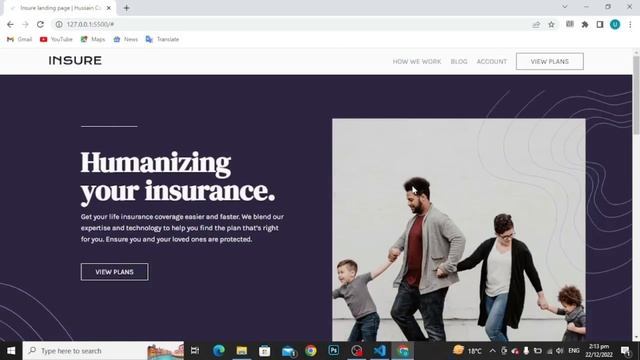Open the network icon in tray
The width and height of the screenshot is (640, 360).
point(549,351)
